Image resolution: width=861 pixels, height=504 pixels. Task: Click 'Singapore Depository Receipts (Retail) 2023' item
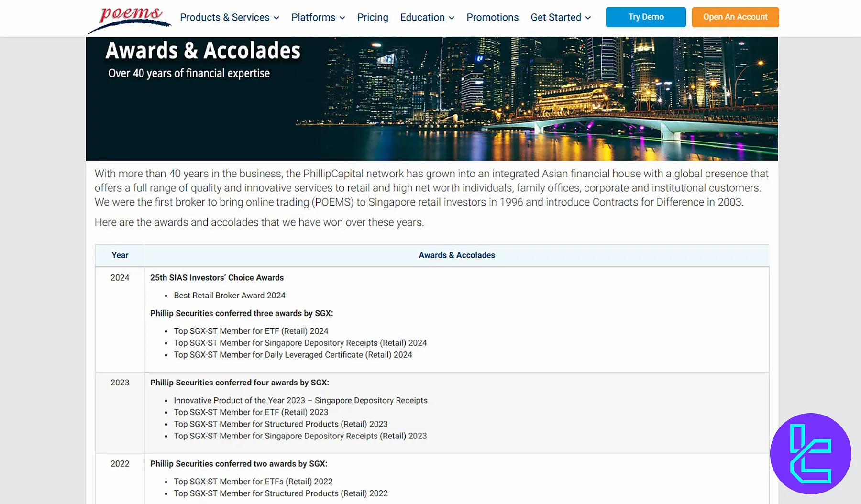[x=300, y=436]
